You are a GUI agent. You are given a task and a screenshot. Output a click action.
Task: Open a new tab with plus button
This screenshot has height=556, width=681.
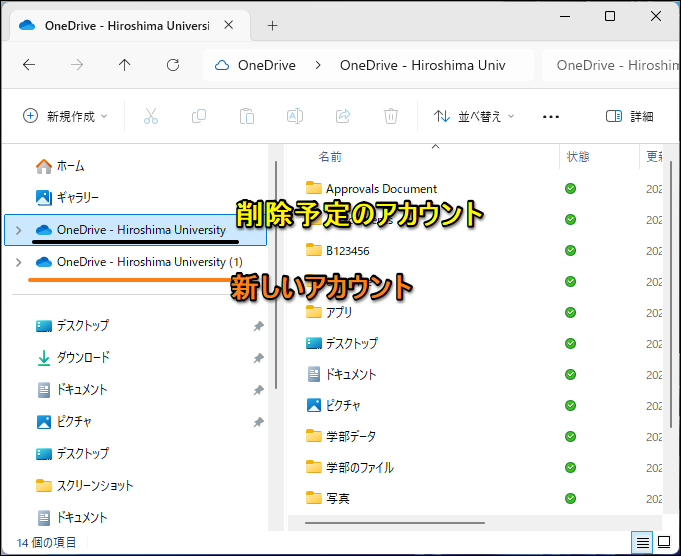[272, 26]
